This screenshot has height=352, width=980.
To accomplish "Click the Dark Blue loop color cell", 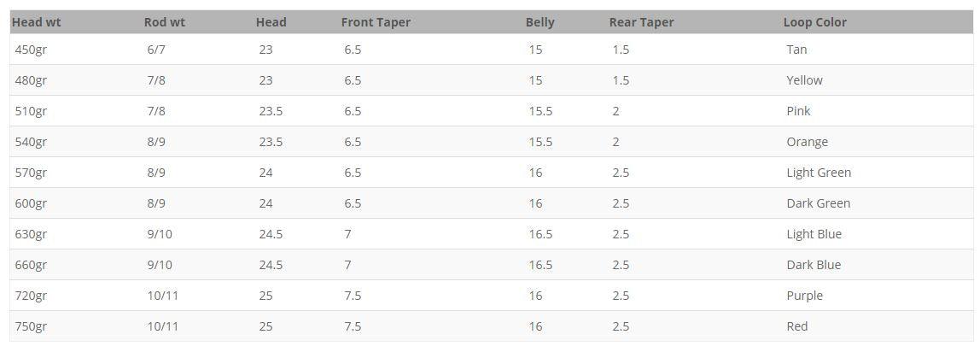I will 814,265.
